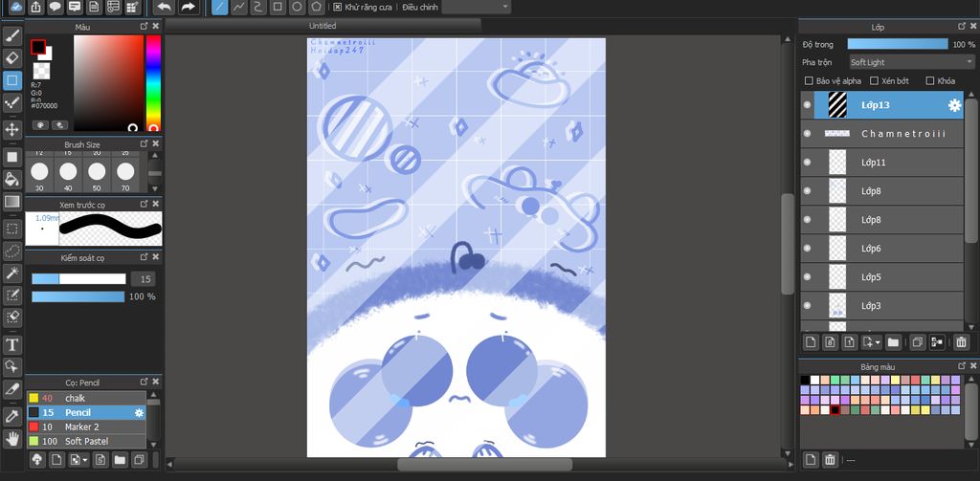The width and height of the screenshot is (980, 481).
Task: Hide the Lớp6 layer
Action: point(807,248)
